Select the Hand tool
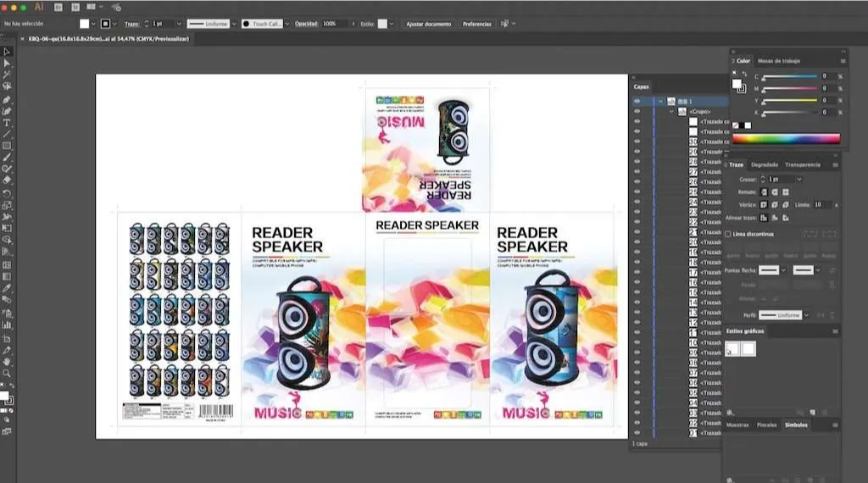The height and width of the screenshot is (483, 868). click(7, 362)
